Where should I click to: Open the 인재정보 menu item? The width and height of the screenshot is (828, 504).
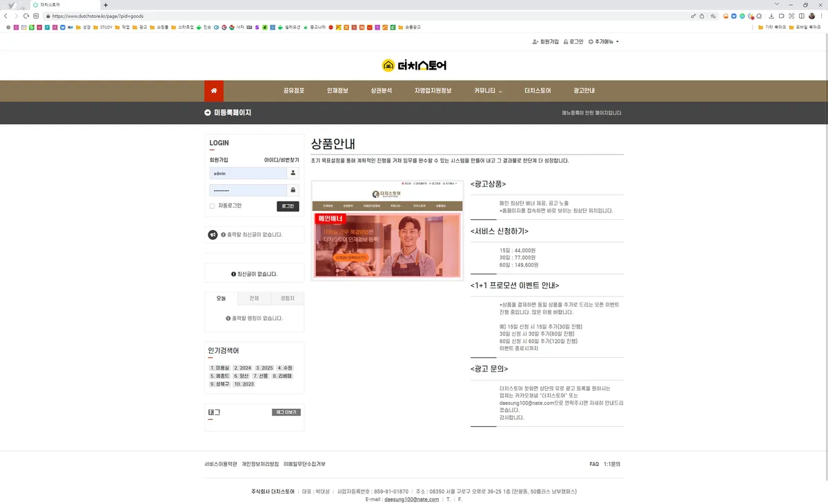[337, 91]
